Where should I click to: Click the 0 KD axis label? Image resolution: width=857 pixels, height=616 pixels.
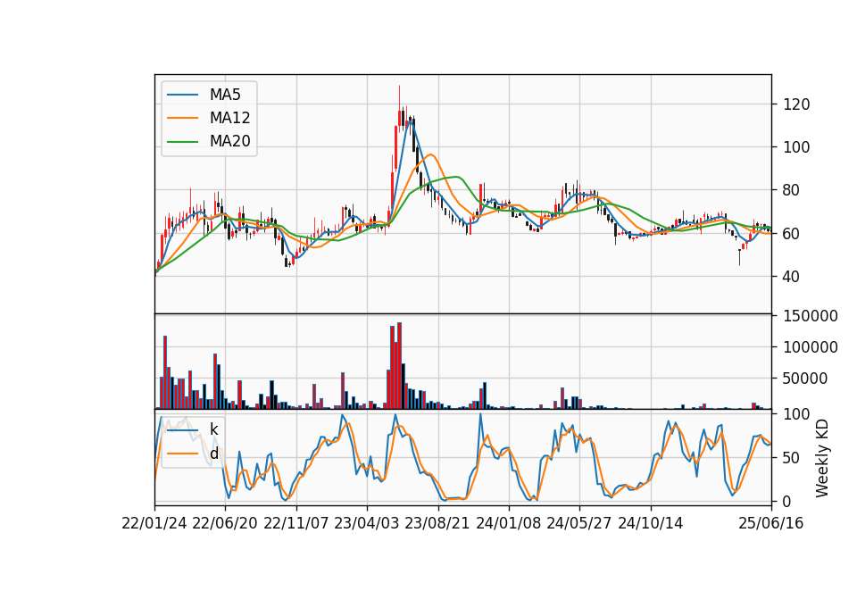[787, 501]
